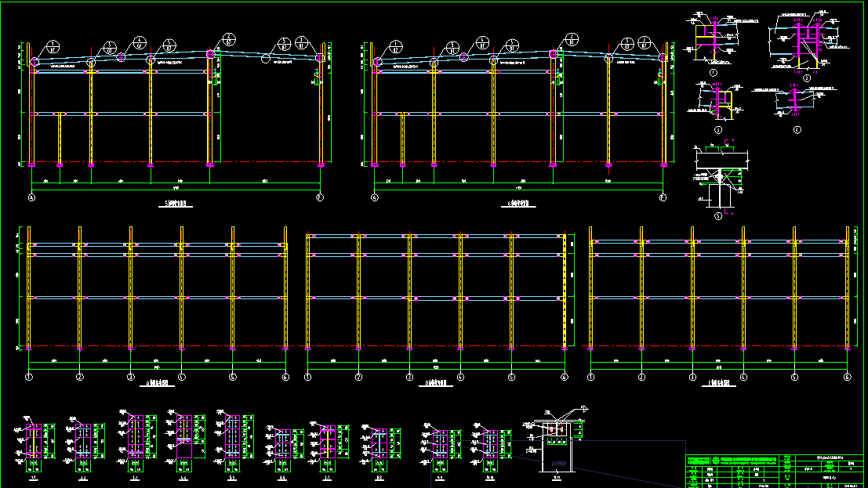Click underlined title below bottom-right elevation

click(718, 384)
